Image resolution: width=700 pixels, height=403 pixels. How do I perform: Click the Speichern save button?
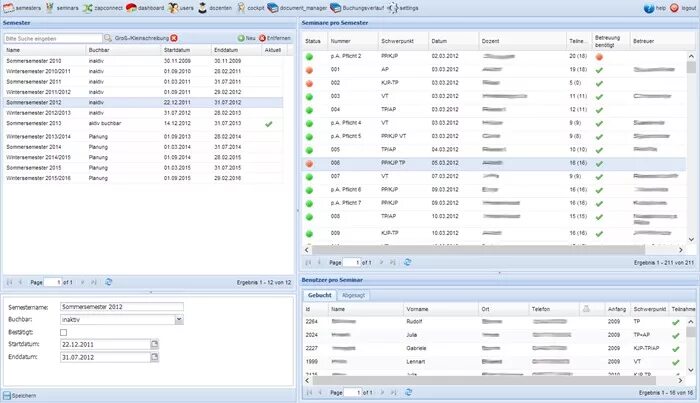[x=20, y=395]
